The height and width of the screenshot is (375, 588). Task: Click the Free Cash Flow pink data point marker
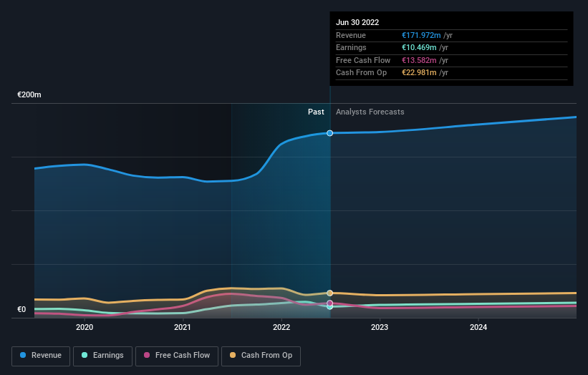329,303
